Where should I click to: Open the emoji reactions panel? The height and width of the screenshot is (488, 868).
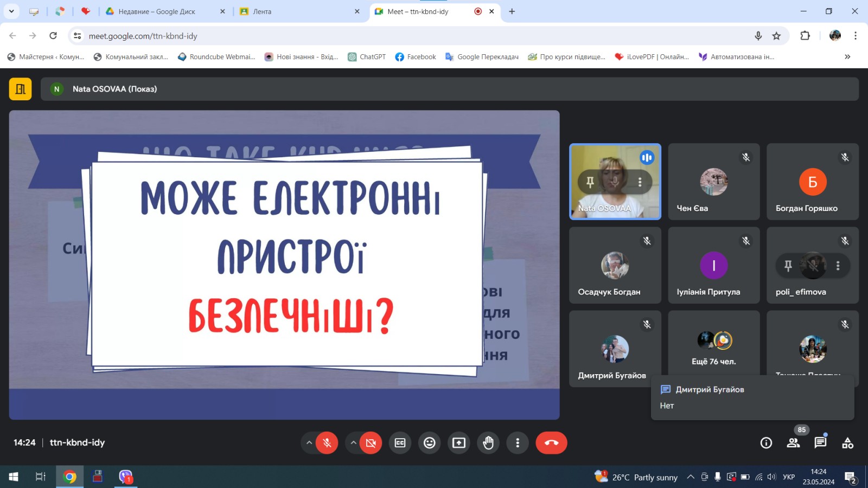[x=429, y=443]
